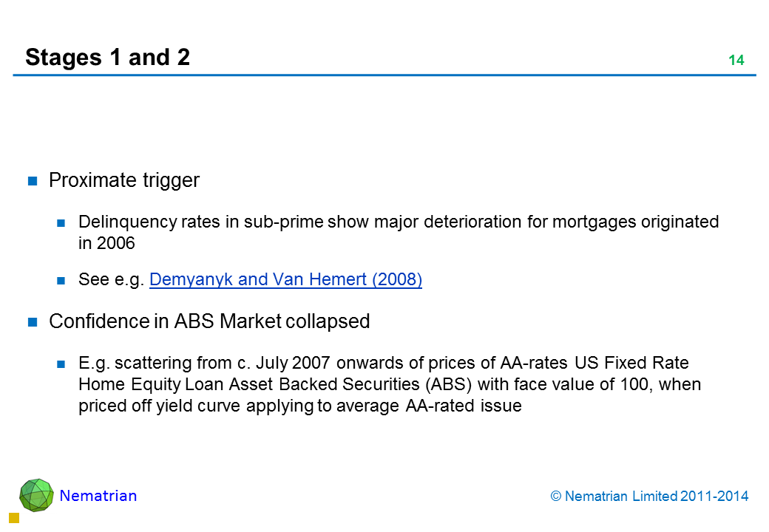
Task: Click the slide number 14
Action: click(x=736, y=61)
